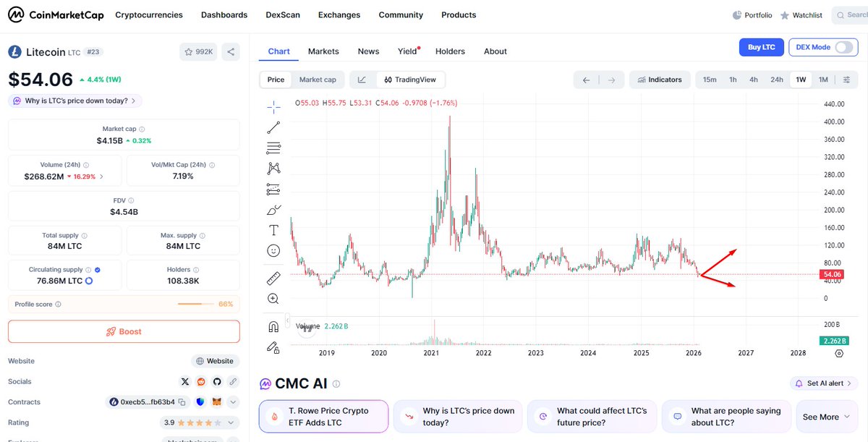The height and width of the screenshot is (442, 868).
Task: Select the 15m timeframe
Action: pyautogui.click(x=710, y=80)
